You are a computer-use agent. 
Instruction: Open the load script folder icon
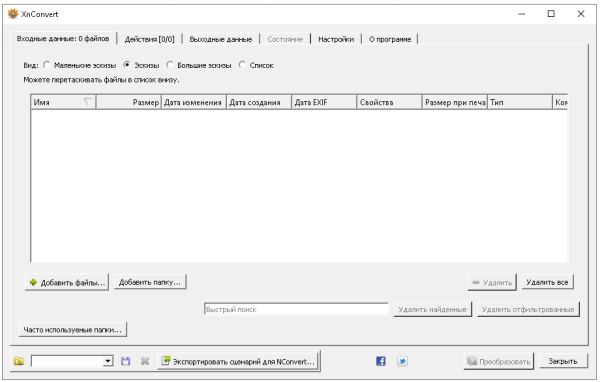tap(19, 361)
